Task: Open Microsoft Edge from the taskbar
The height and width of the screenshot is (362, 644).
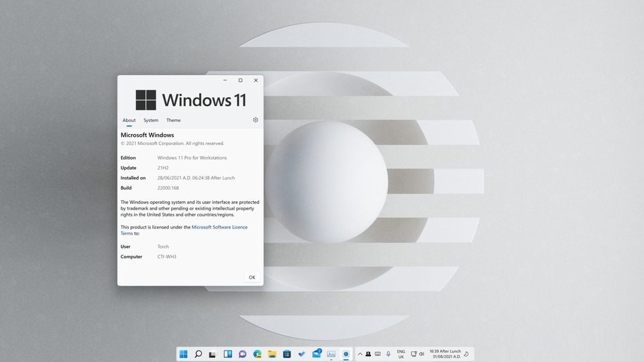Action: coord(257,354)
